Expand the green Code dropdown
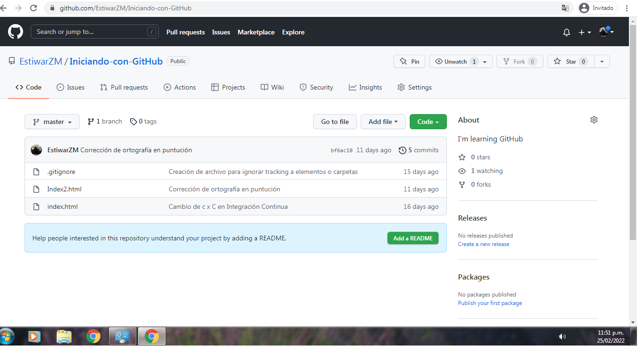Image resolution: width=644 pixels, height=362 pixels. click(x=428, y=122)
